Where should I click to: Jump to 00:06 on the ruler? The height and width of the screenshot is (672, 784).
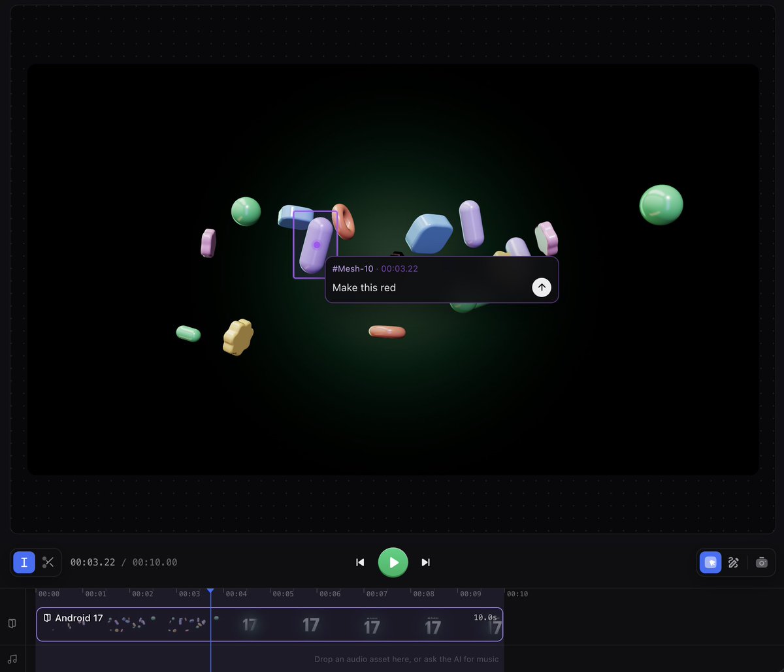click(x=330, y=594)
